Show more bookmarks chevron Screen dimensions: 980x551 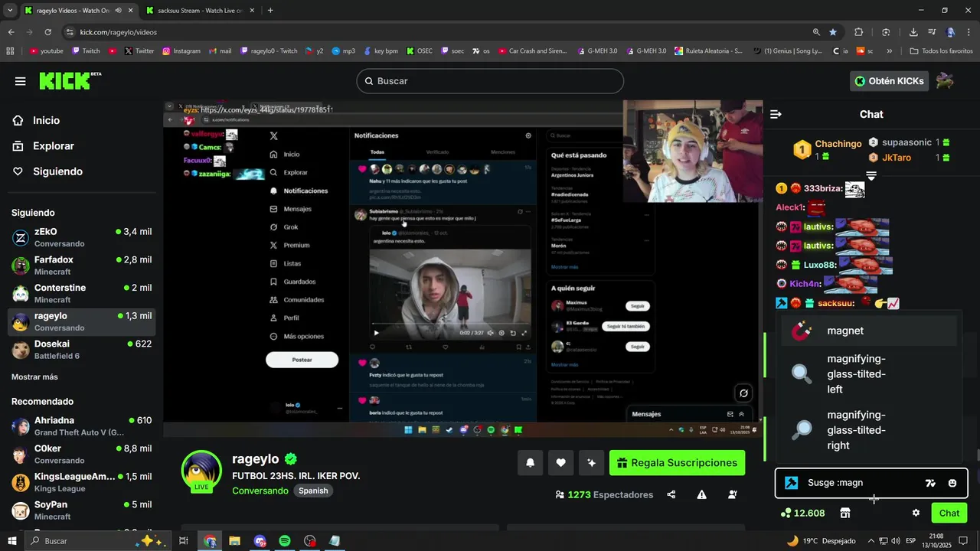pos(889,51)
